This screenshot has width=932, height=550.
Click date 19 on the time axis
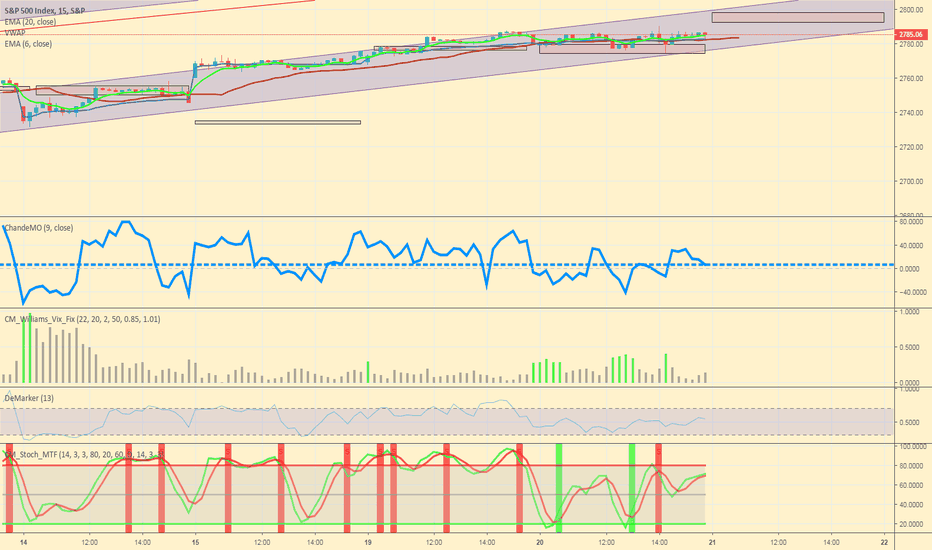click(368, 542)
